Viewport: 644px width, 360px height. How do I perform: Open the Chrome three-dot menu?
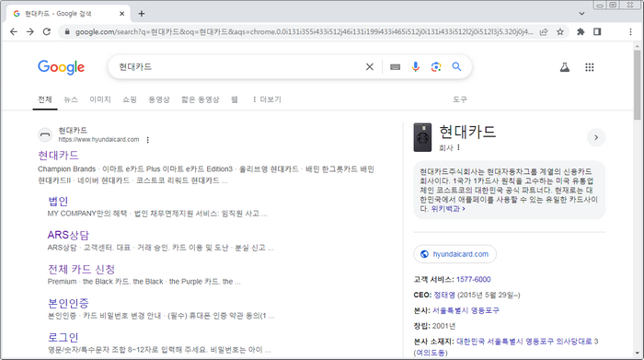(630, 31)
